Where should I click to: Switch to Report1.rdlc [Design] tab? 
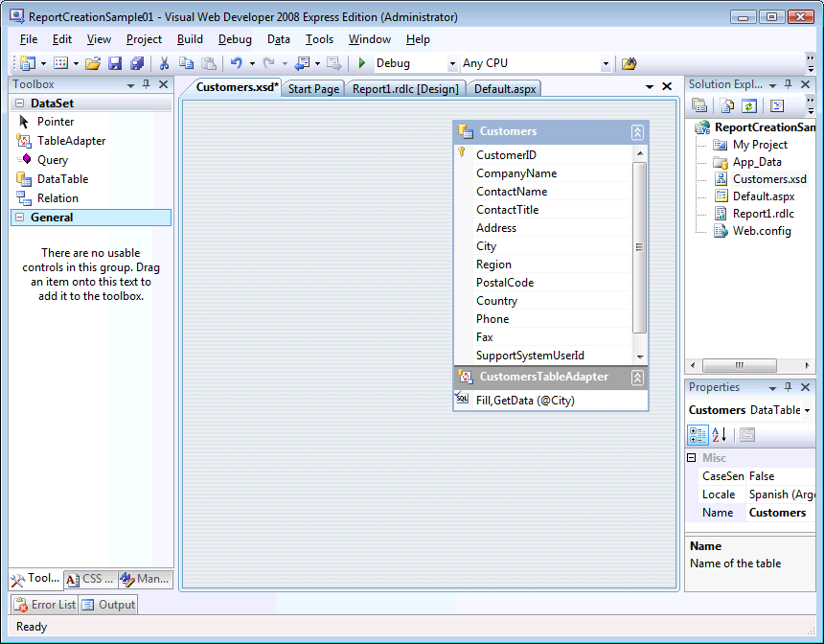point(406,89)
